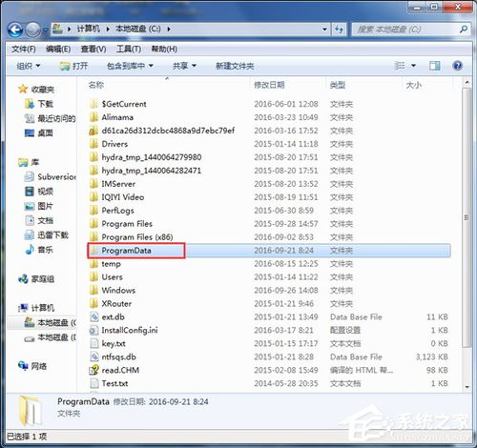The height and width of the screenshot is (448, 477).
Task: Select the Program Files (x86) folder name
Action: (x=137, y=237)
